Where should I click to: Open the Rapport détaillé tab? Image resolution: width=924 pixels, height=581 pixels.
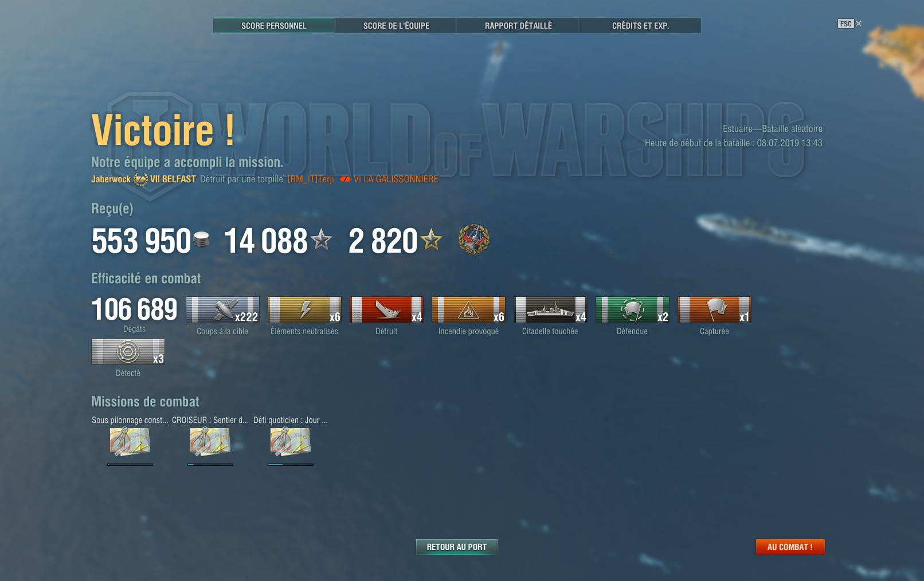(x=518, y=26)
